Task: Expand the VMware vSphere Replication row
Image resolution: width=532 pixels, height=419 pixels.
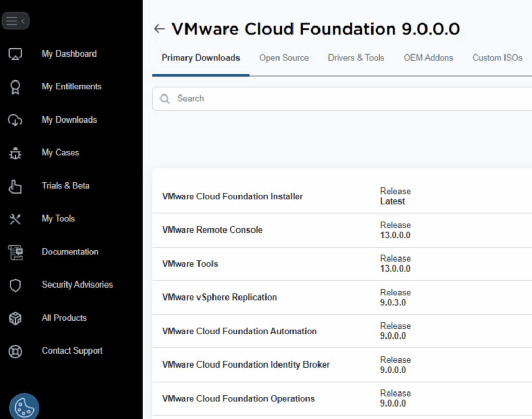Action: tap(220, 298)
